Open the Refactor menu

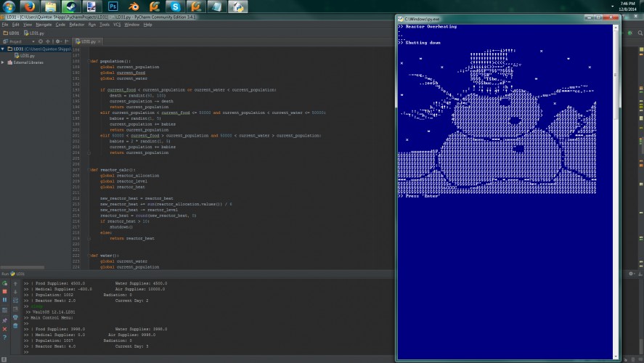(x=76, y=25)
